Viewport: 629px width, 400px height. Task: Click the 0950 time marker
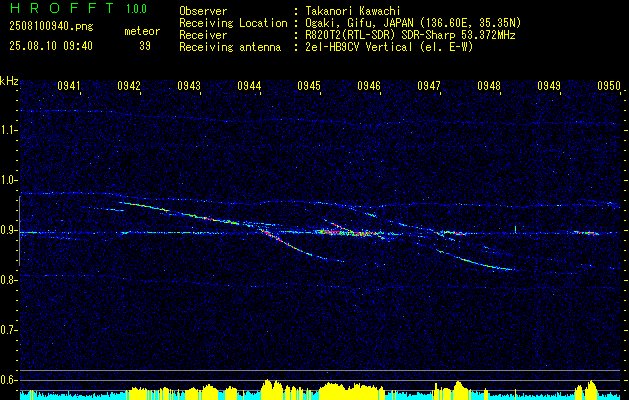point(609,86)
